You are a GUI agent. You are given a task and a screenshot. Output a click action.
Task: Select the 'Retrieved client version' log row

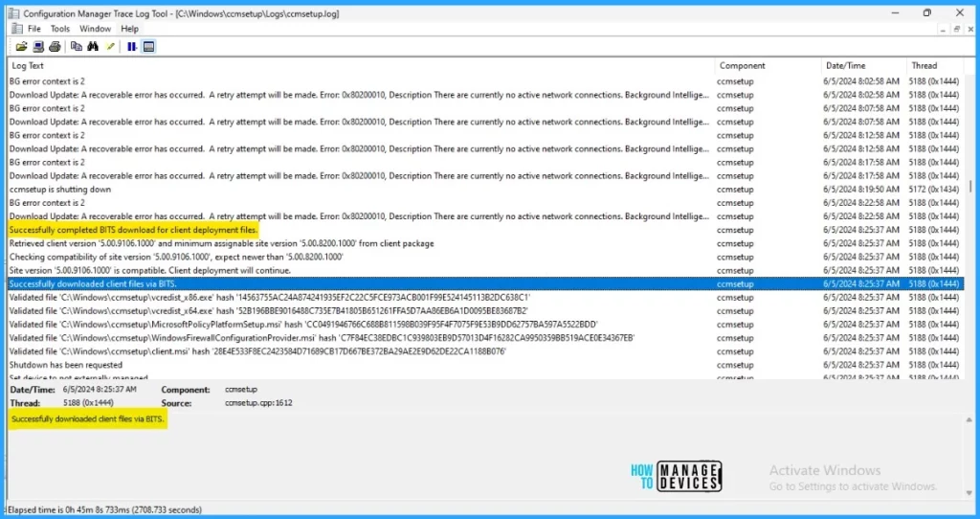tap(485, 243)
